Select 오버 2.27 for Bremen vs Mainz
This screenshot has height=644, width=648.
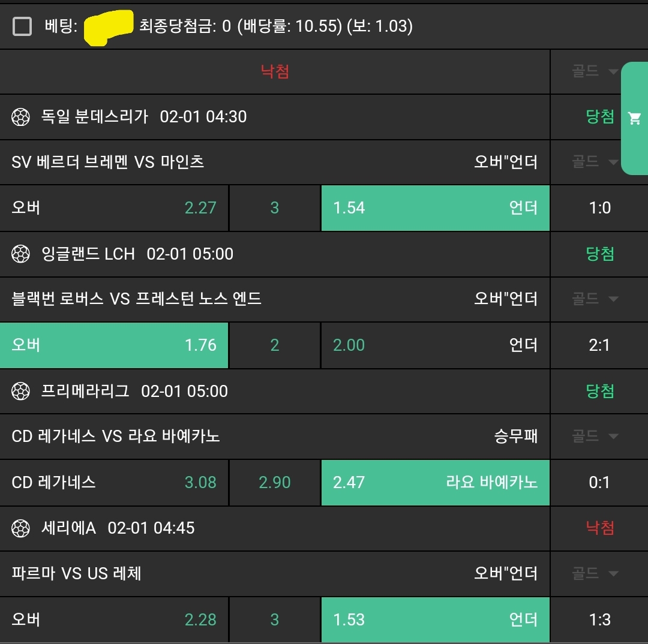114,208
